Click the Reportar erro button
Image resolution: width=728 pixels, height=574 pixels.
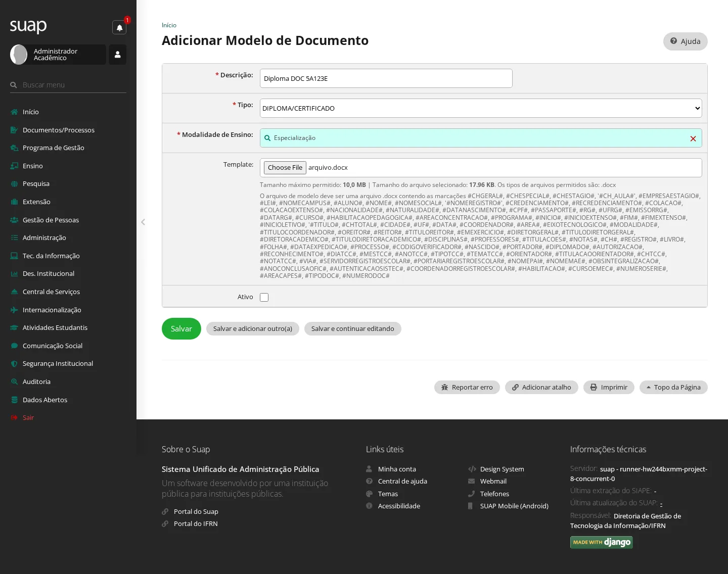pos(467,388)
